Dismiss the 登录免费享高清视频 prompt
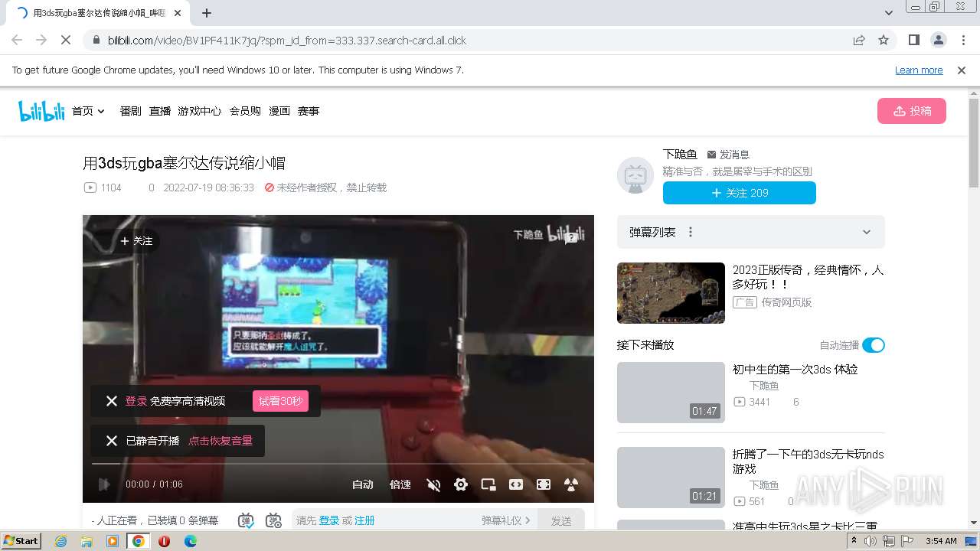The width and height of the screenshot is (980, 551). point(112,401)
